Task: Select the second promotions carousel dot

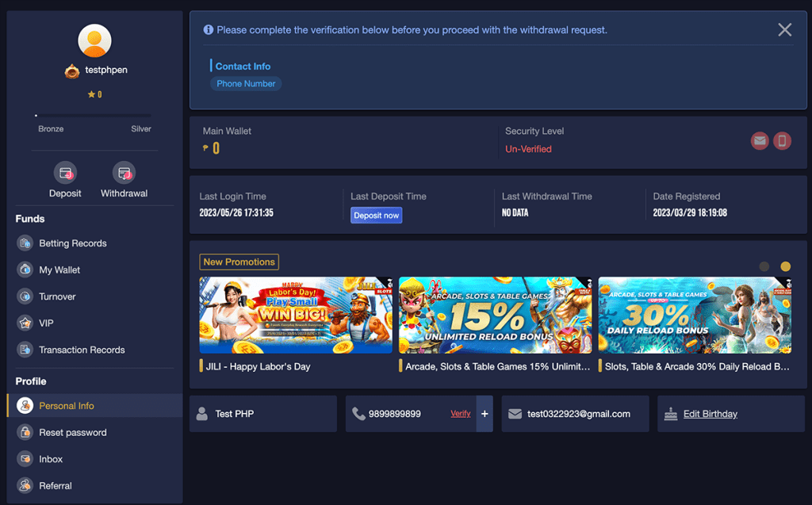Action: (785, 267)
